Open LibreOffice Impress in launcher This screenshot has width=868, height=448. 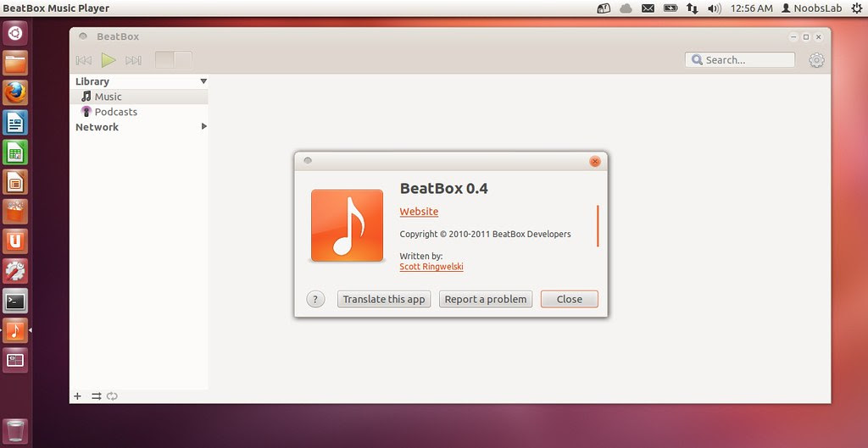click(x=15, y=182)
